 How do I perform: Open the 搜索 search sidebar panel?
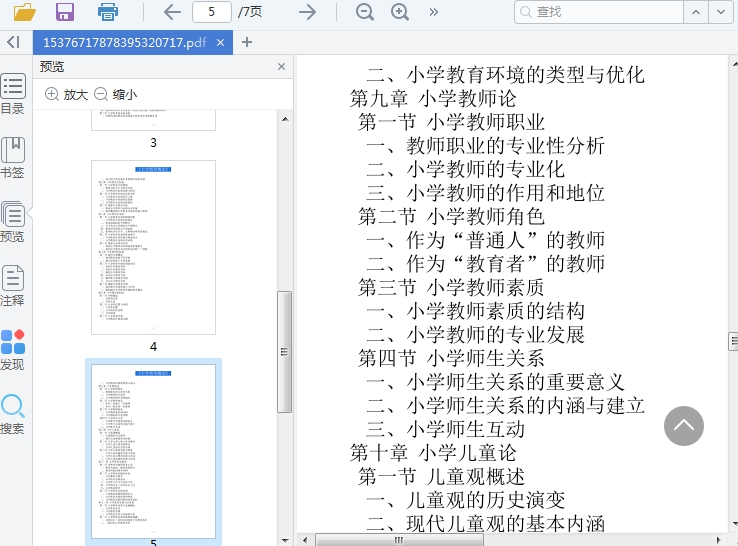pyautogui.click(x=13, y=414)
